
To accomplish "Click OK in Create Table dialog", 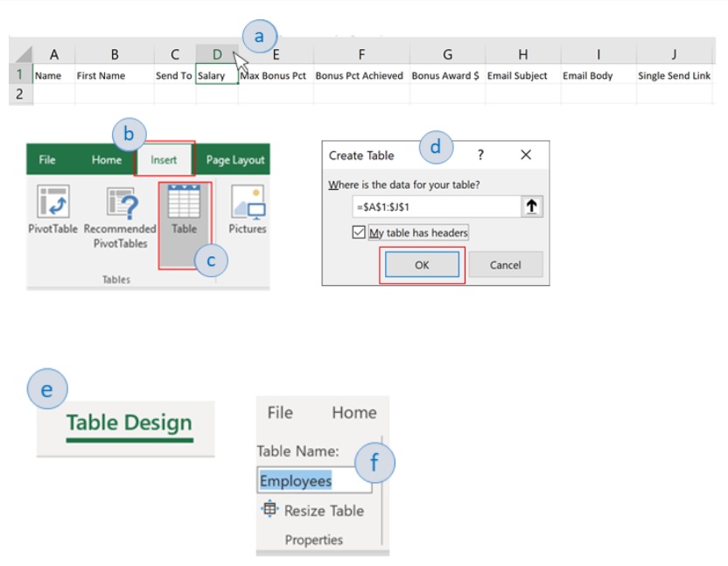I will [x=422, y=265].
